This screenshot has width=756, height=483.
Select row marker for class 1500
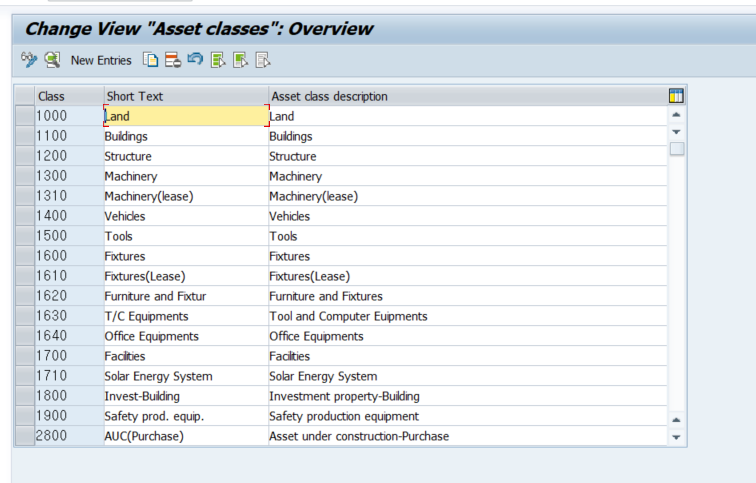click(x=25, y=236)
